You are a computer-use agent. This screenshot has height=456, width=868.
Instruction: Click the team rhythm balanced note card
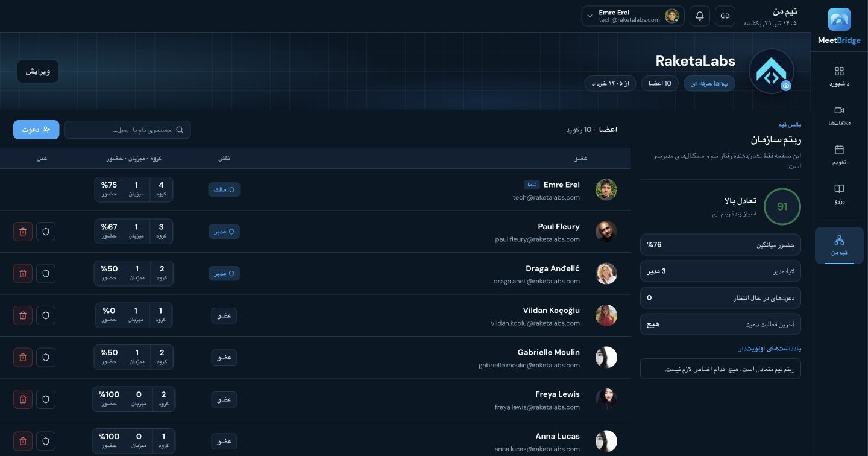pos(720,369)
